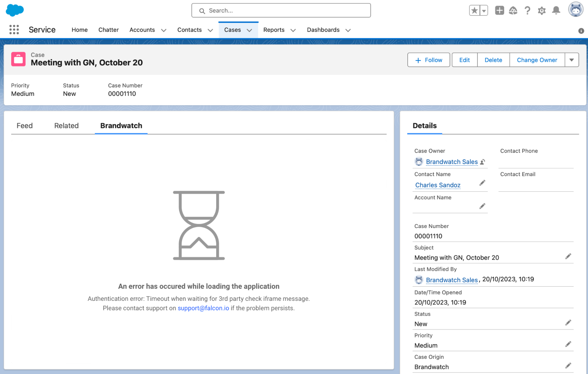588x374 pixels.
Task: Switch to the Feed tab
Action: pyautogui.click(x=25, y=126)
